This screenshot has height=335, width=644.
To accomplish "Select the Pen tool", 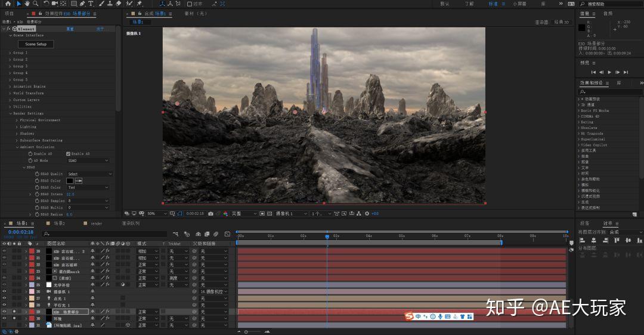I will pos(82,4).
